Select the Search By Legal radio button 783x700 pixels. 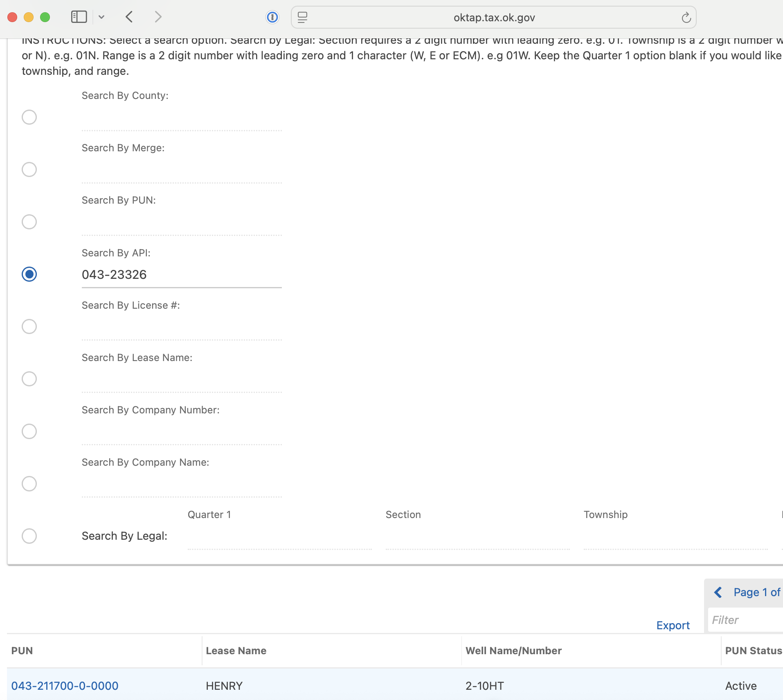point(29,536)
